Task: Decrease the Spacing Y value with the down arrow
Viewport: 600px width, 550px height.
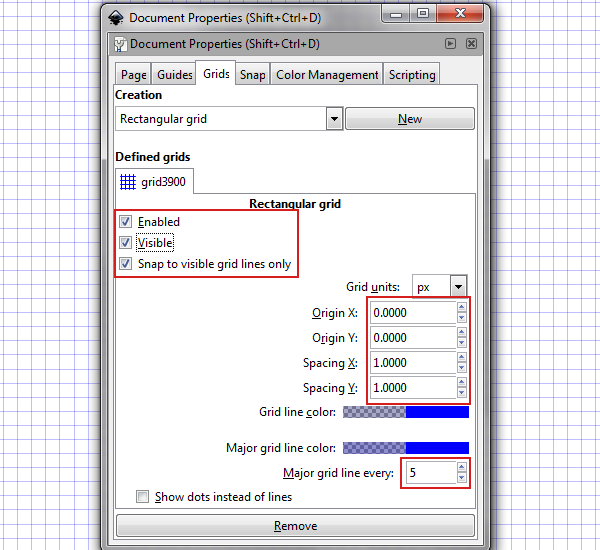Action: click(x=461, y=393)
